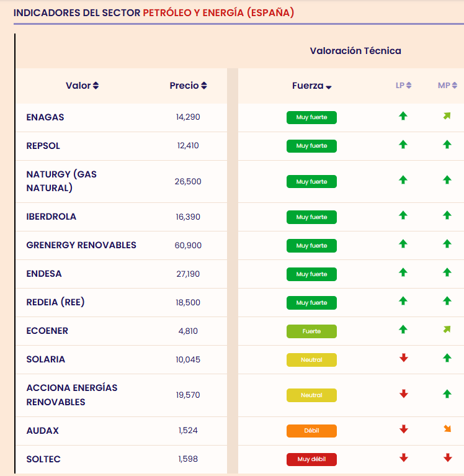Click GRENERGY MP green up arrow
Image resolution: width=464 pixels, height=476 pixels.
click(447, 244)
